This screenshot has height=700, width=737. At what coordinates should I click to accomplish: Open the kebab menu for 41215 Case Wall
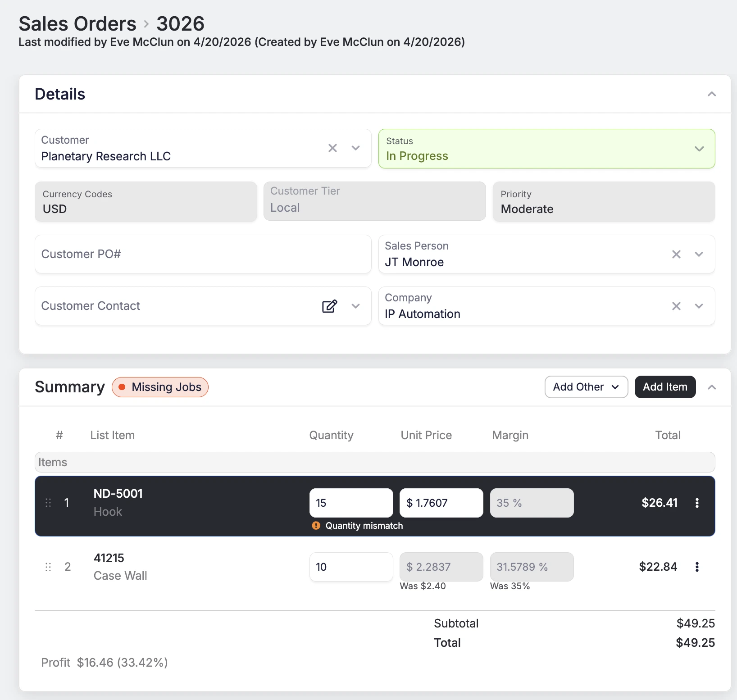click(697, 567)
